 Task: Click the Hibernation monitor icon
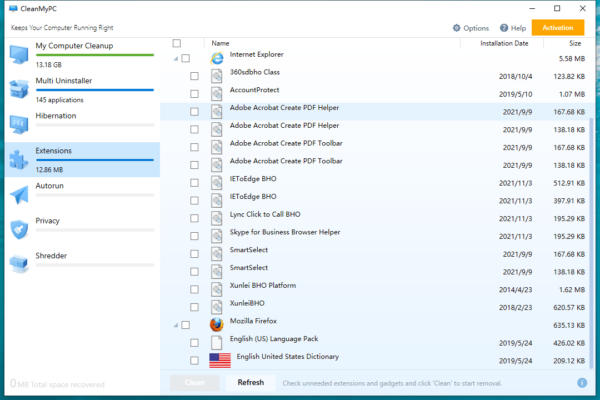[x=19, y=124]
